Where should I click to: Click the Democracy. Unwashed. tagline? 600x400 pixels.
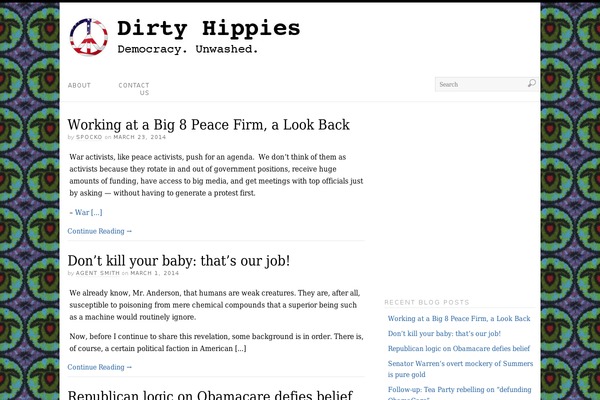188,49
